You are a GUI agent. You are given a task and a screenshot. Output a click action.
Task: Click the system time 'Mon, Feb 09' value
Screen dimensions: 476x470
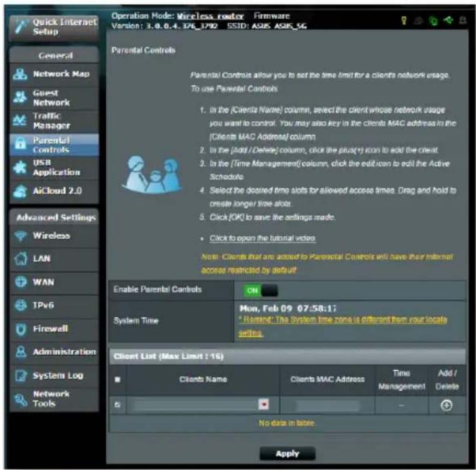pyautogui.click(x=288, y=308)
